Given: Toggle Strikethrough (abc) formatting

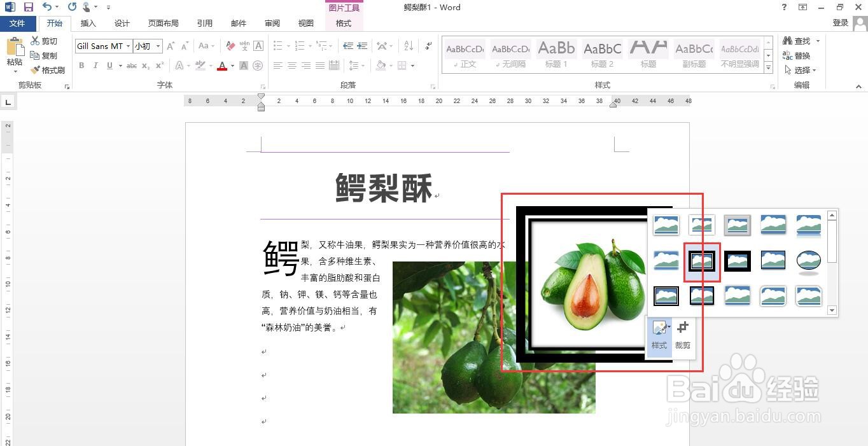Looking at the screenshot, I should 132,66.
